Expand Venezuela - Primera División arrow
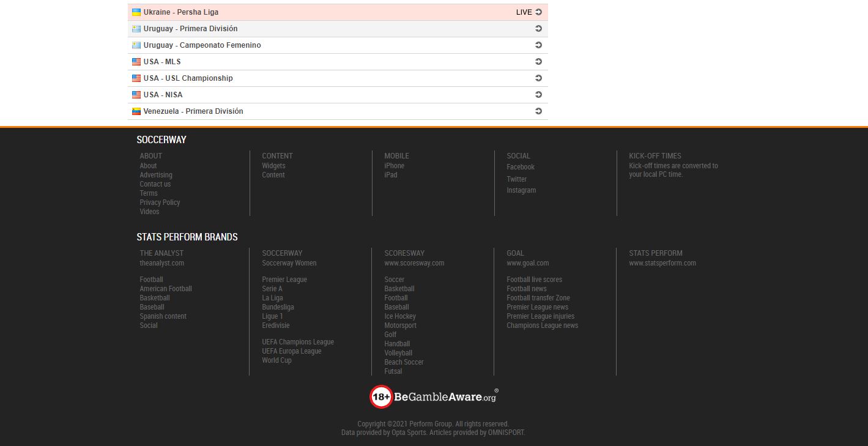 [538, 111]
